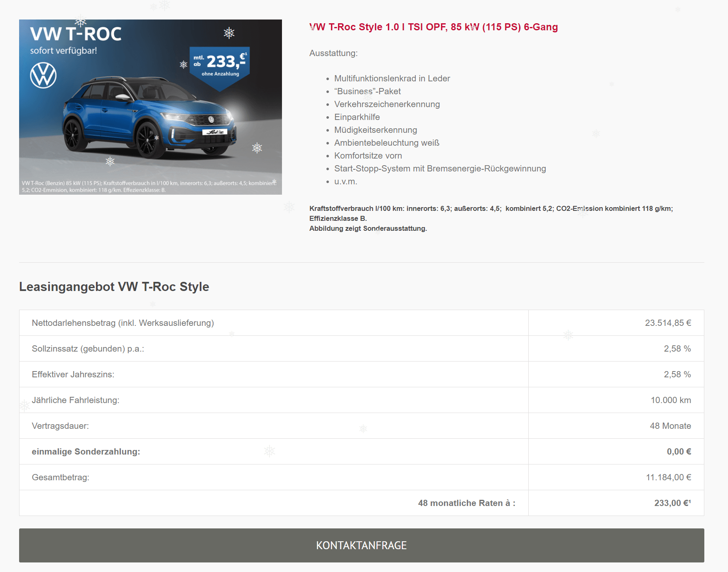
Task: Open the VW T-Roc promotional image
Action: pyautogui.click(x=150, y=107)
